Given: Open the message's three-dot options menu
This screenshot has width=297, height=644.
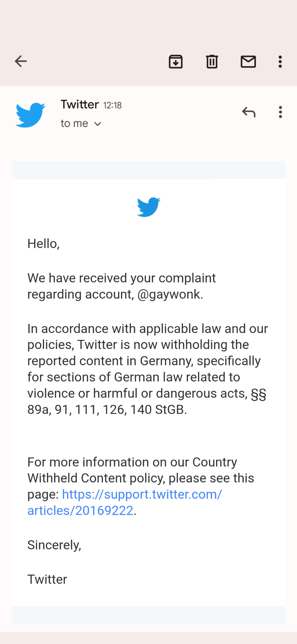Looking at the screenshot, I should (x=280, y=112).
